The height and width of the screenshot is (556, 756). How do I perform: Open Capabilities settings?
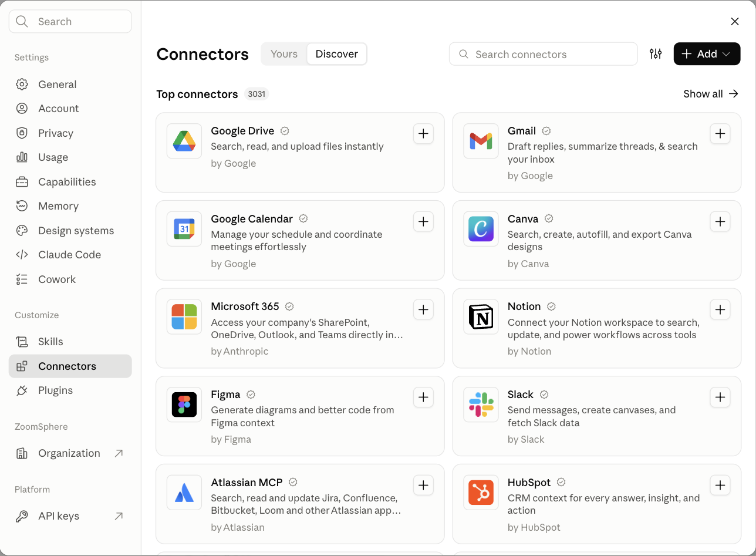coord(70,182)
